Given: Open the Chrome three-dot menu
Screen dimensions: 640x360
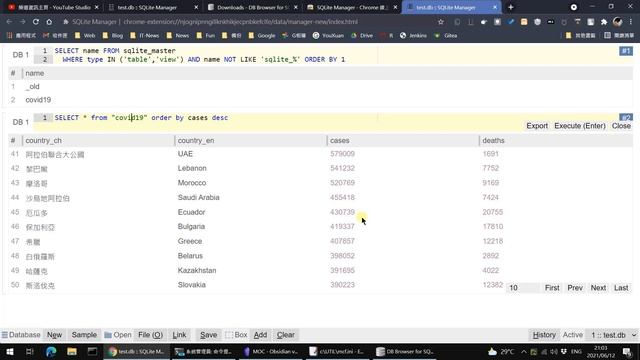Looking at the screenshot, I should [631, 22].
